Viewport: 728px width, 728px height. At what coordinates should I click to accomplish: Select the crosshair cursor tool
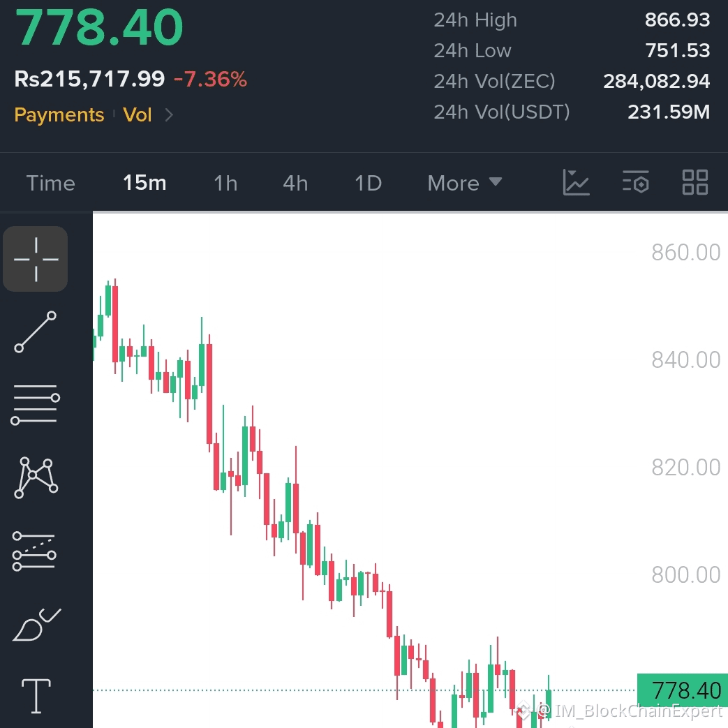(36, 259)
